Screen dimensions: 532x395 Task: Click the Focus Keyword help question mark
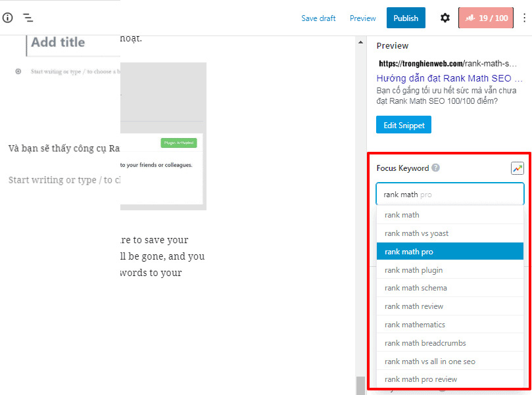[x=435, y=168]
